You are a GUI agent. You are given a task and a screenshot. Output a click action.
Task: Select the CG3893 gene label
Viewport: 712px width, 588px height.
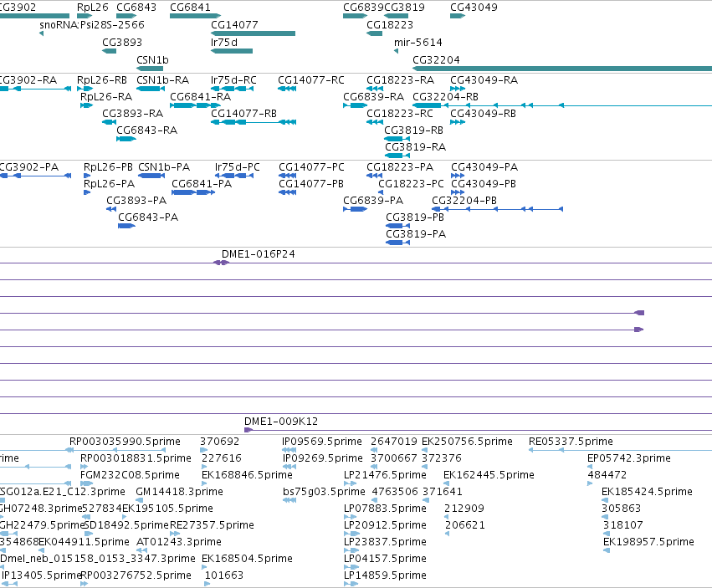pos(122,43)
